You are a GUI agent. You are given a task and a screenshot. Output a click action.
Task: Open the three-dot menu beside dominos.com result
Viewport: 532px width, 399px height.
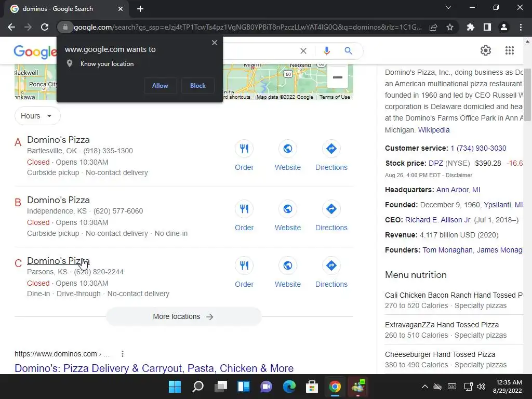point(123,354)
